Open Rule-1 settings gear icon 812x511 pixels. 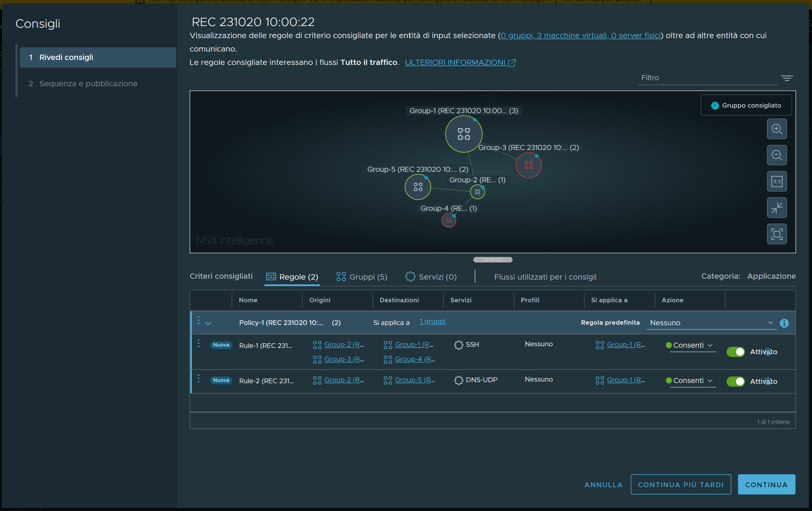coord(768,352)
